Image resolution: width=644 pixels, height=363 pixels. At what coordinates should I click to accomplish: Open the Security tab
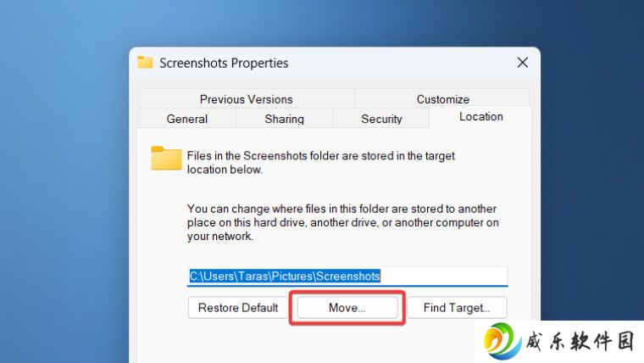click(381, 119)
